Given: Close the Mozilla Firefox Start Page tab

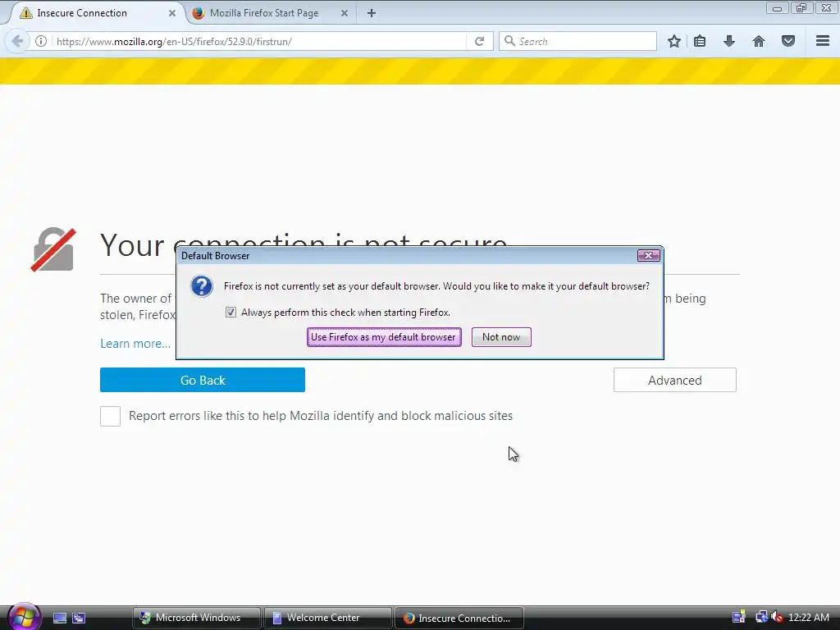Looking at the screenshot, I should pos(345,13).
